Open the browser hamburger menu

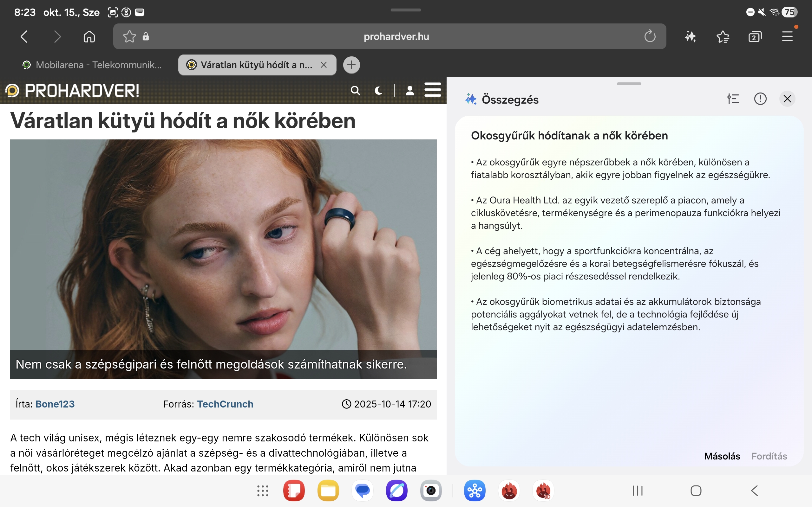tap(787, 36)
